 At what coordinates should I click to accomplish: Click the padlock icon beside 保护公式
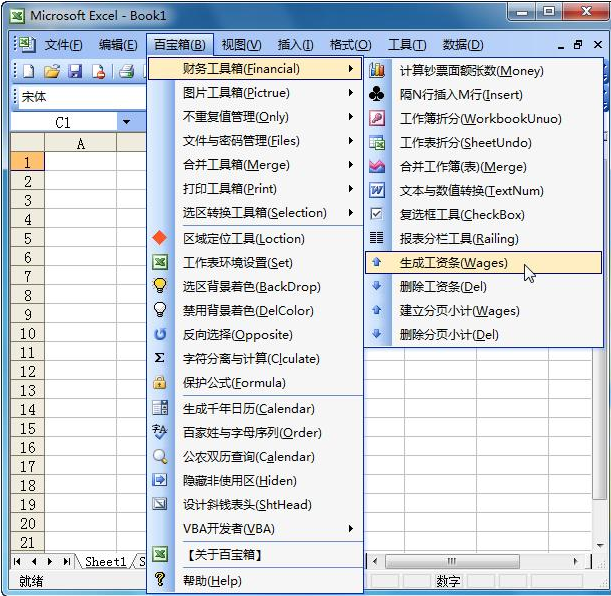(159, 382)
